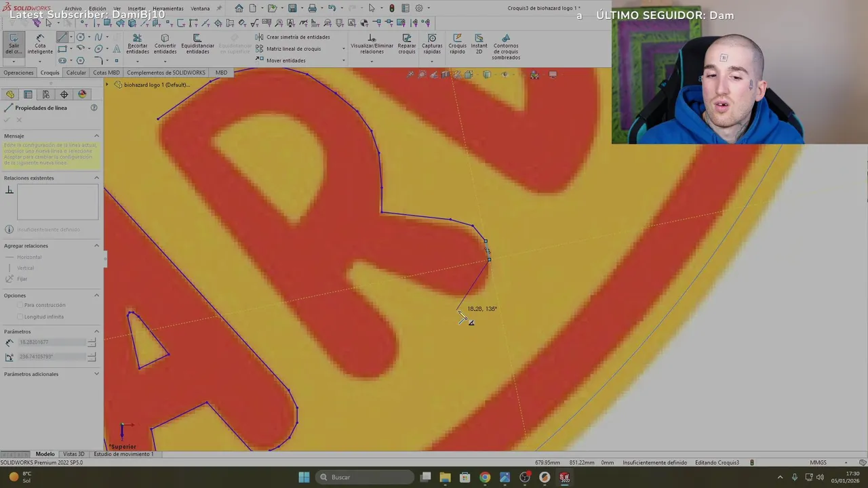Screen dimensions: 868x488
Task: Toggle Instant 2D
Action: [479, 45]
